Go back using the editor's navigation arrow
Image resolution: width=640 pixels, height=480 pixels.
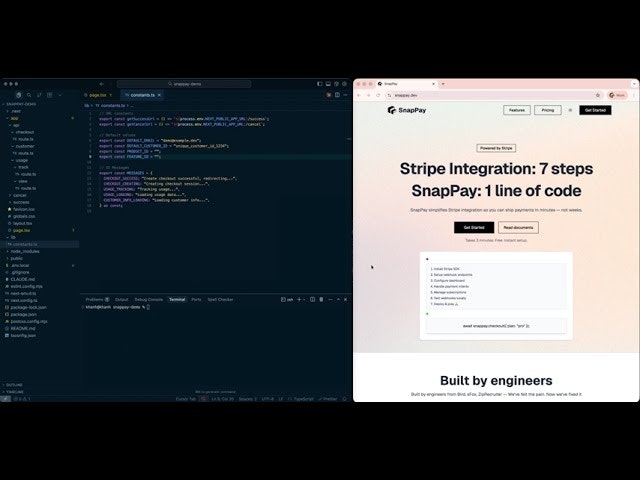tap(102, 84)
